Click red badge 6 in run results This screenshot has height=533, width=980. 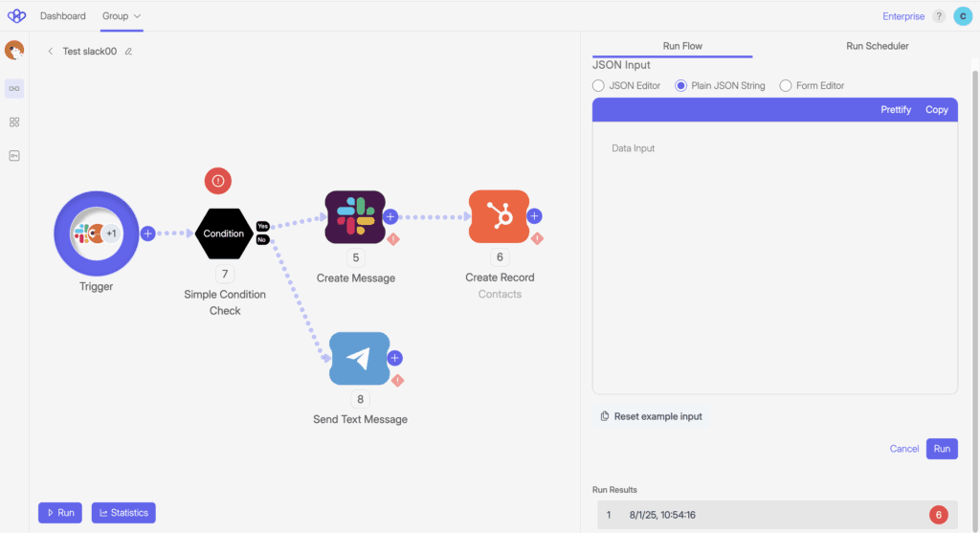(x=938, y=515)
